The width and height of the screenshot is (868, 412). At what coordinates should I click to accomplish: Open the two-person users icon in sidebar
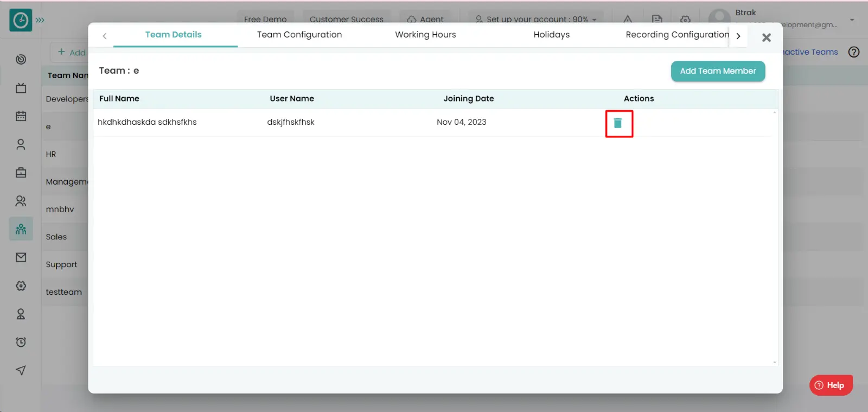tap(21, 201)
